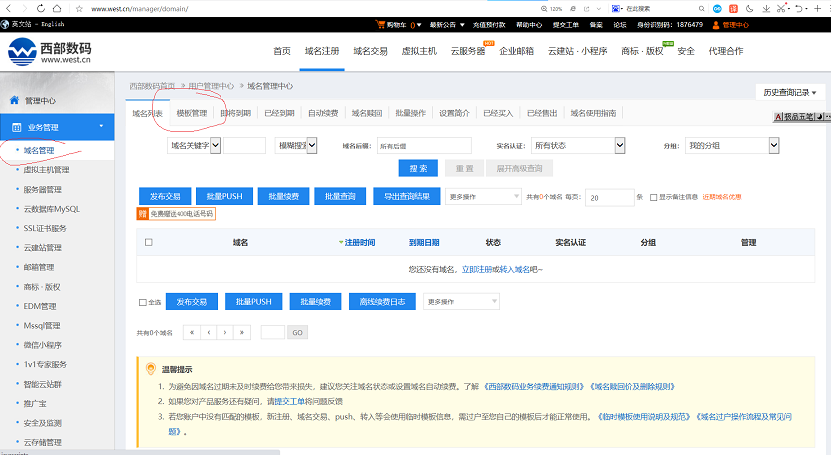Open upper 更多操作 dropdown beside 导出查询结果

click(483, 197)
